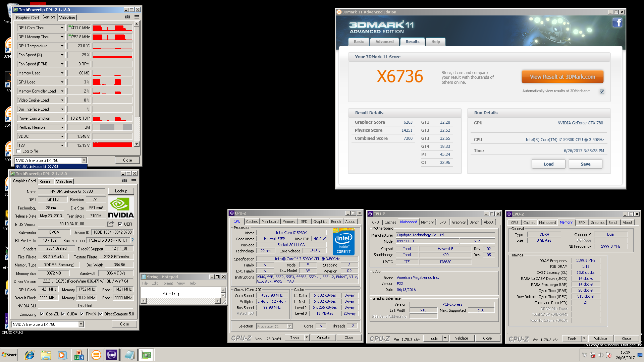
Task: Uncheck Automatically view results at 3DMark.com
Action: [x=602, y=92]
